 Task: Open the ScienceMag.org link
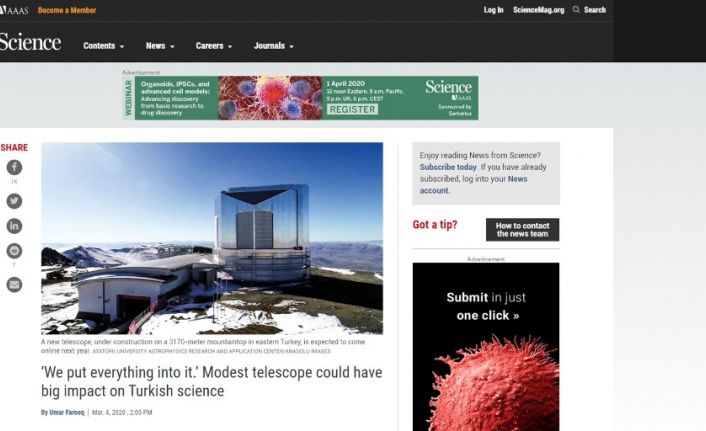point(538,10)
